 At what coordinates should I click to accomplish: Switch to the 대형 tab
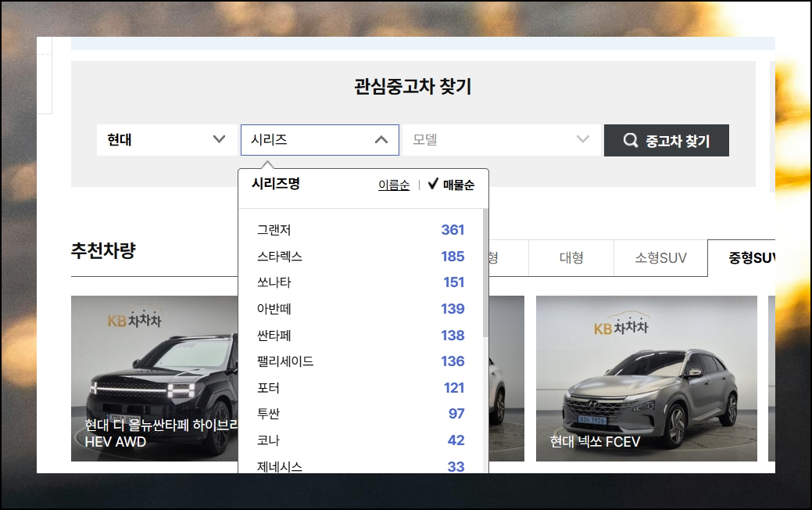(571, 257)
